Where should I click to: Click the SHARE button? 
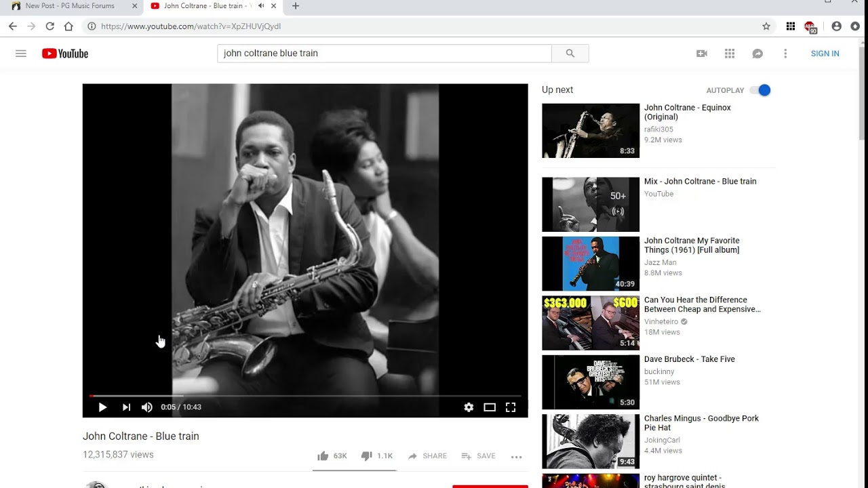pyautogui.click(x=427, y=456)
